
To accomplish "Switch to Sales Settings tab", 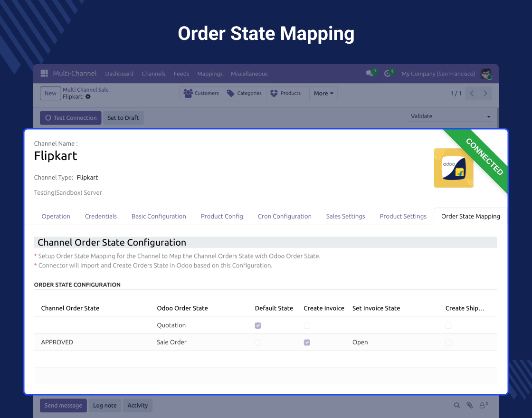I will [x=345, y=216].
